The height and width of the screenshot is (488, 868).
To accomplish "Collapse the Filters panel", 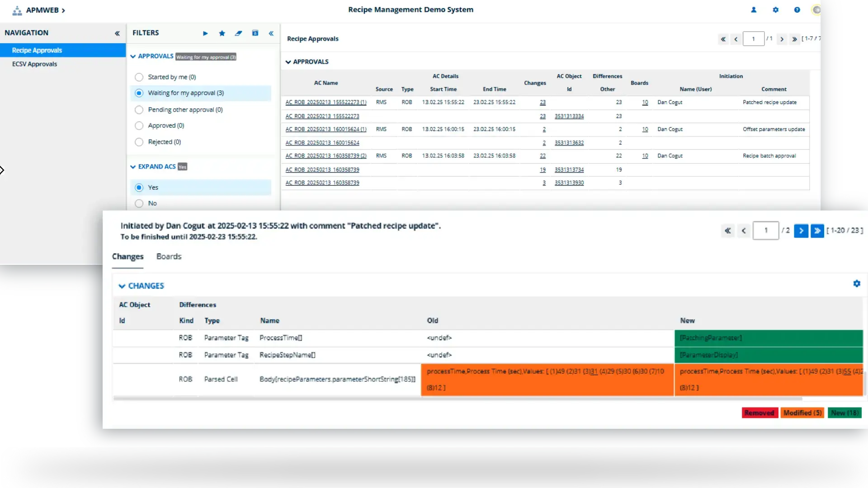I will pos(271,33).
